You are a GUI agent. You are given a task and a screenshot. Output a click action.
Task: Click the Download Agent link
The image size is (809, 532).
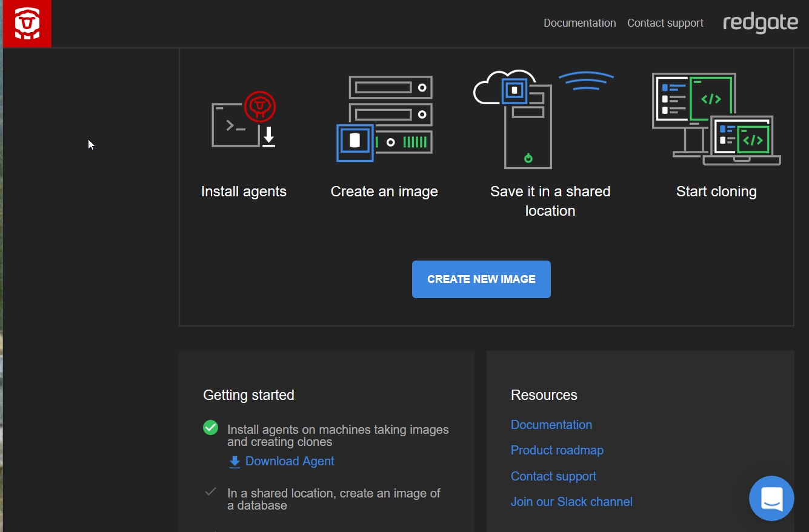(x=290, y=461)
